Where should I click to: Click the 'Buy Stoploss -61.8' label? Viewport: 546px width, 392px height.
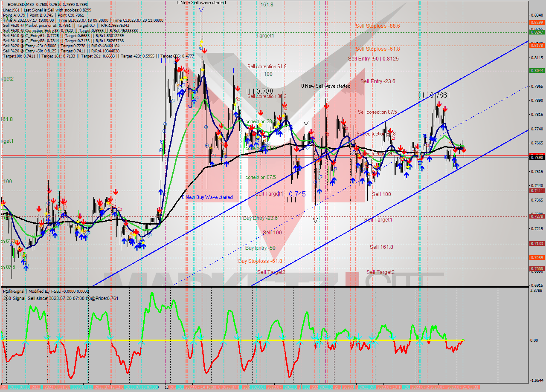click(x=260, y=261)
